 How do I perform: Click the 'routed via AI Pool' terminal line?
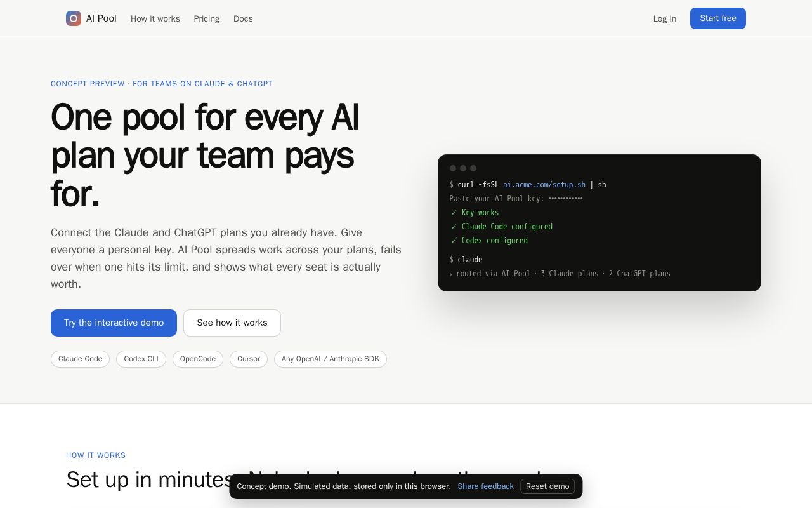[x=560, y=274]
